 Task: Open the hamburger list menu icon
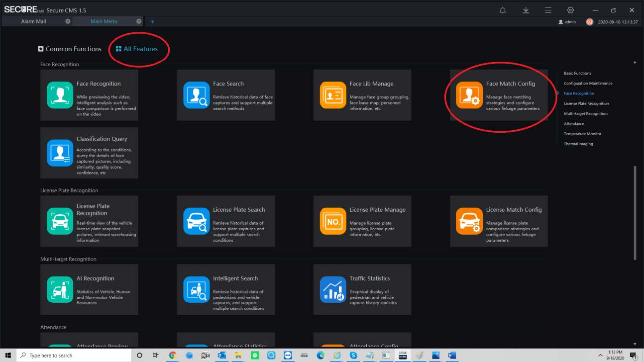tap(548, 10)
